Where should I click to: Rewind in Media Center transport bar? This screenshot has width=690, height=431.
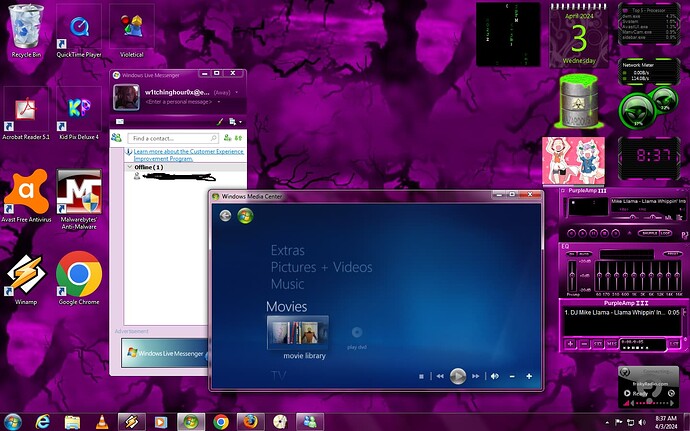pyautogui.click(x=440, y=376)
